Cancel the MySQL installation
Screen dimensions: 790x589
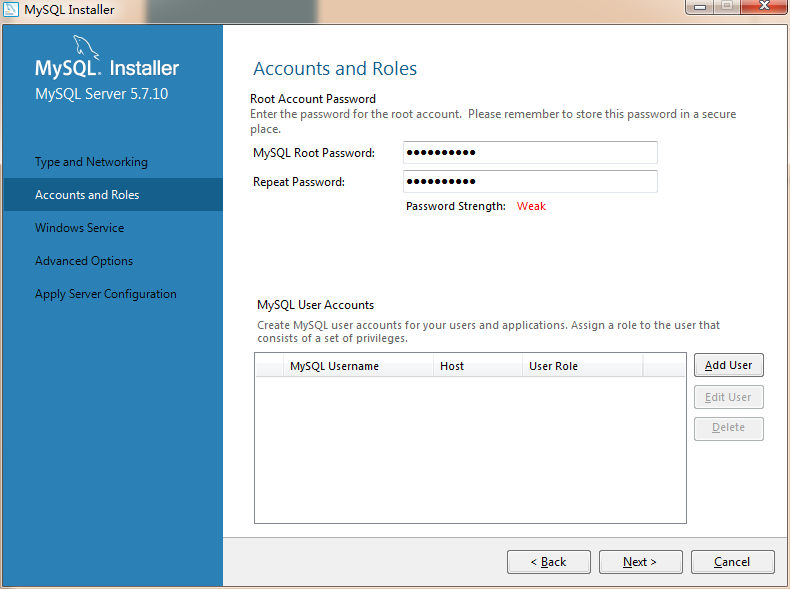(x=732, y=562)
